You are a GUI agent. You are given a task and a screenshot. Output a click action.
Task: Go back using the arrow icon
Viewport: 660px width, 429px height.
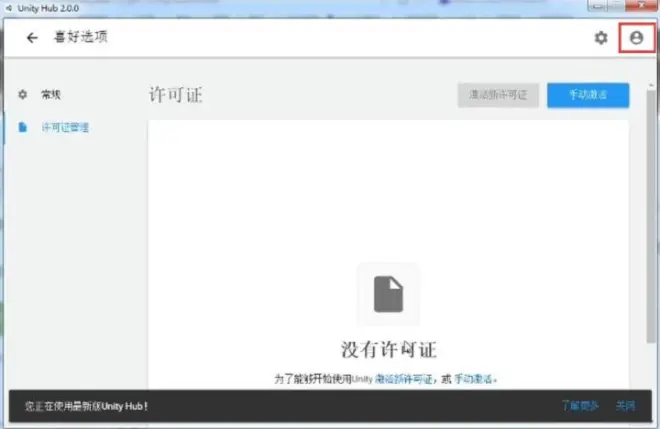pos(32,38)
